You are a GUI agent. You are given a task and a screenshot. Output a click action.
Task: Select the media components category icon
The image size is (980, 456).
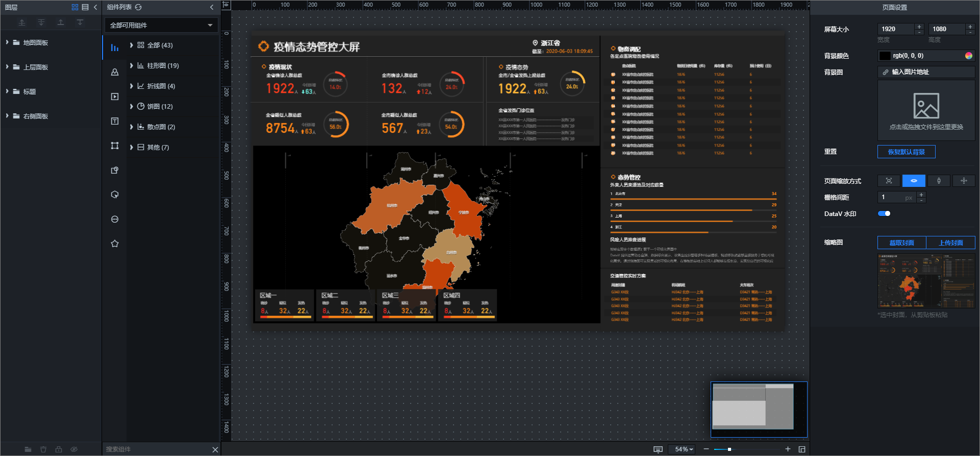pos(115,97)
